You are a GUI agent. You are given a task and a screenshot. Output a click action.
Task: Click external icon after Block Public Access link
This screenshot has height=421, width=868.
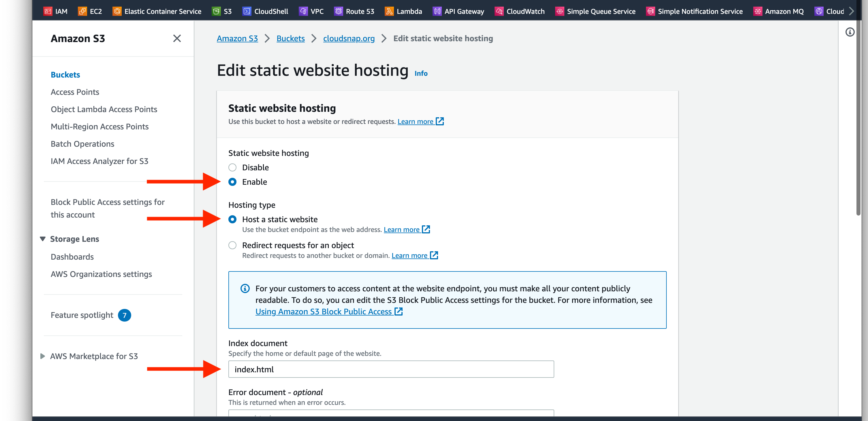399,311
